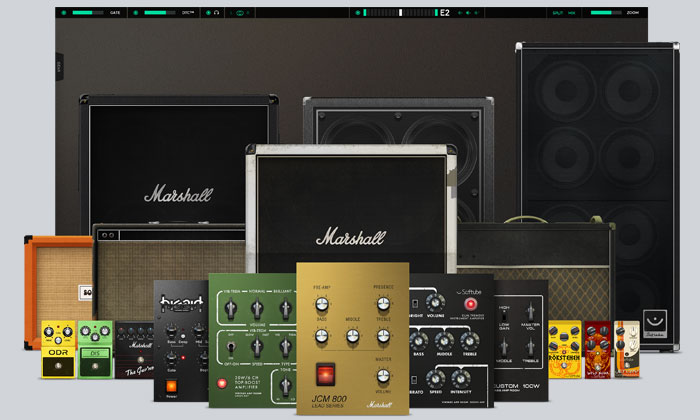Click the Pre-Amp knob on JCM 800
700x420 pixels.
click(x=322, y=304)
